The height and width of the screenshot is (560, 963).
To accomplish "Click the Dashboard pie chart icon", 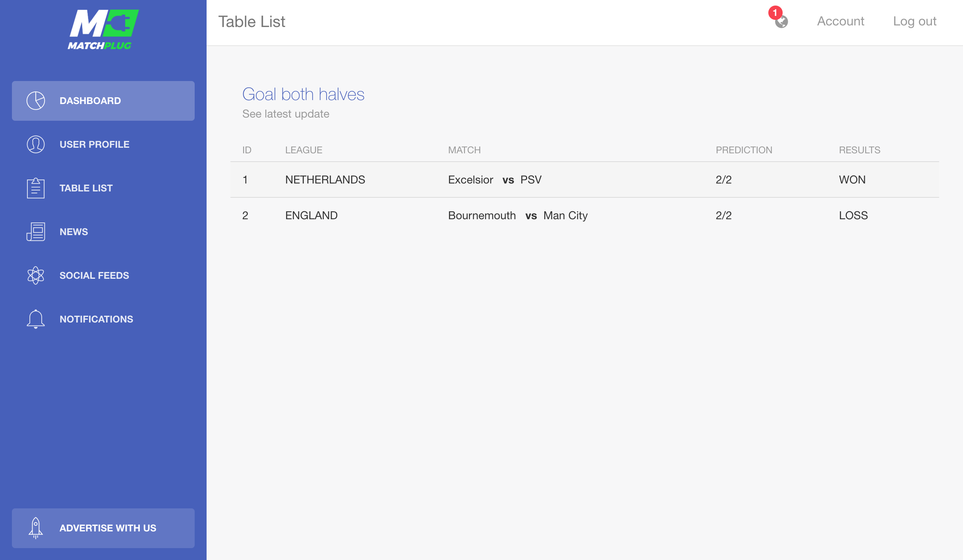I will [36, 101].
